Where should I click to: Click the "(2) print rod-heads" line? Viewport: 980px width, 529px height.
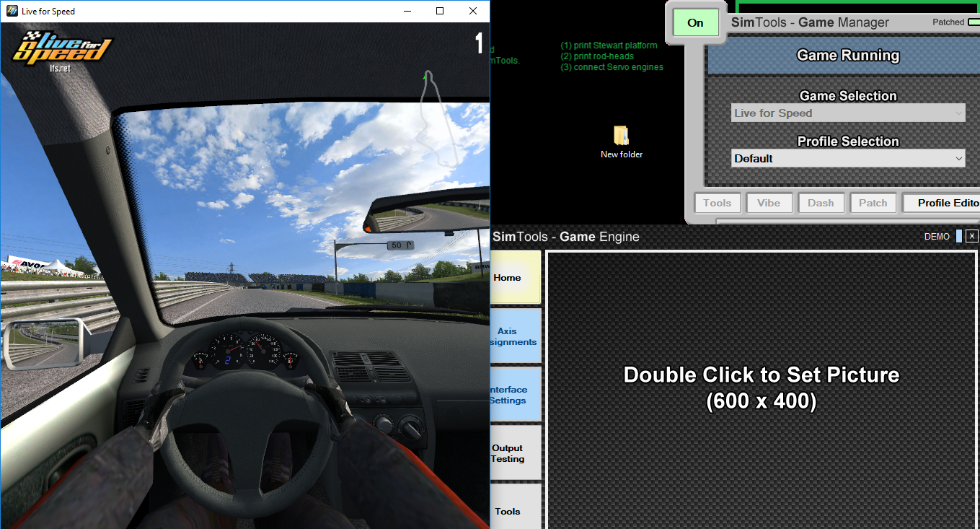[x=596, y=56]
